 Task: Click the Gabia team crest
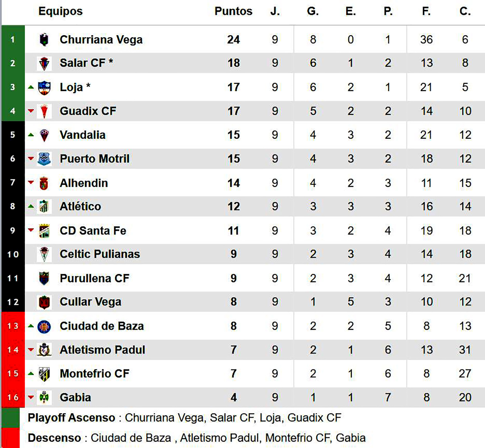pyautogui.click(x=44, y=397)
